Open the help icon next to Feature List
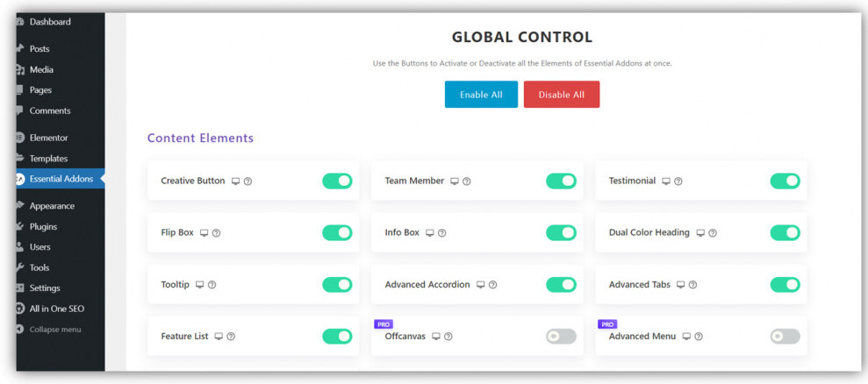 (231, 337)
